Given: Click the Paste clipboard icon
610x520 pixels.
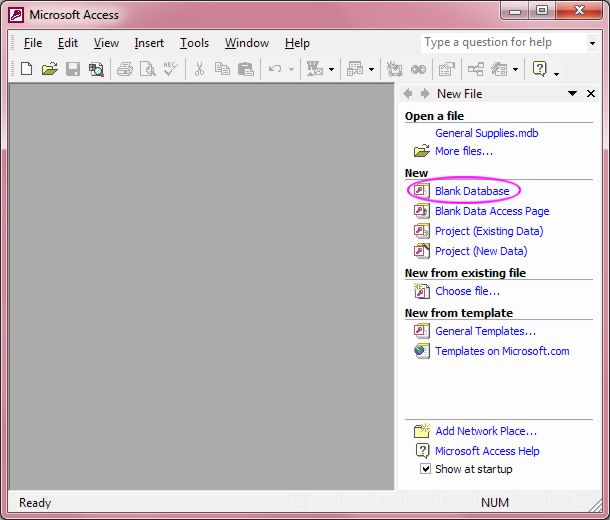Looking at the screenshot, I should [245, 69].
